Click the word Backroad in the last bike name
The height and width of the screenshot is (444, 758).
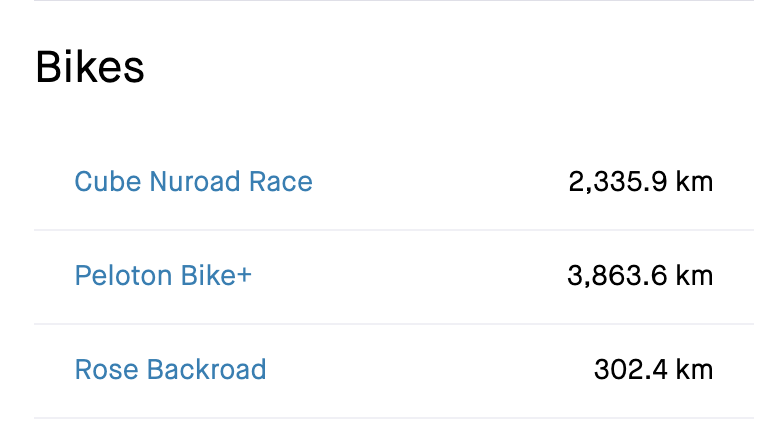pos(206,370)
